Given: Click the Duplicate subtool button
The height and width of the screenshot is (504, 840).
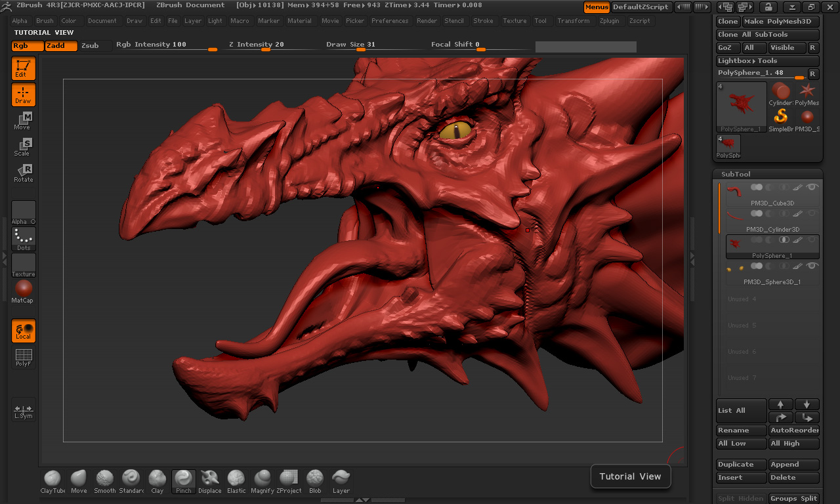Looking at the screenshot, I should [x=741, y=465].
